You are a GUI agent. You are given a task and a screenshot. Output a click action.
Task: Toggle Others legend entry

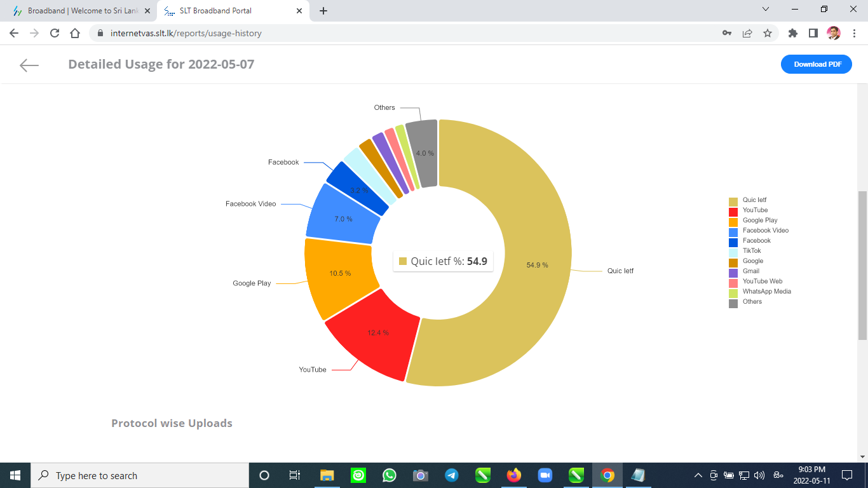(745, 302)
